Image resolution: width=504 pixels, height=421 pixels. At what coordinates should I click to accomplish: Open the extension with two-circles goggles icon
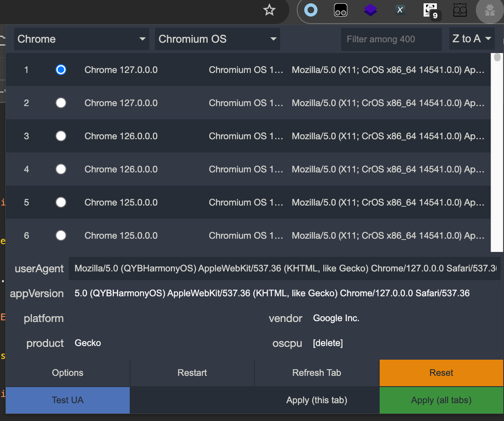click(341, 10)
